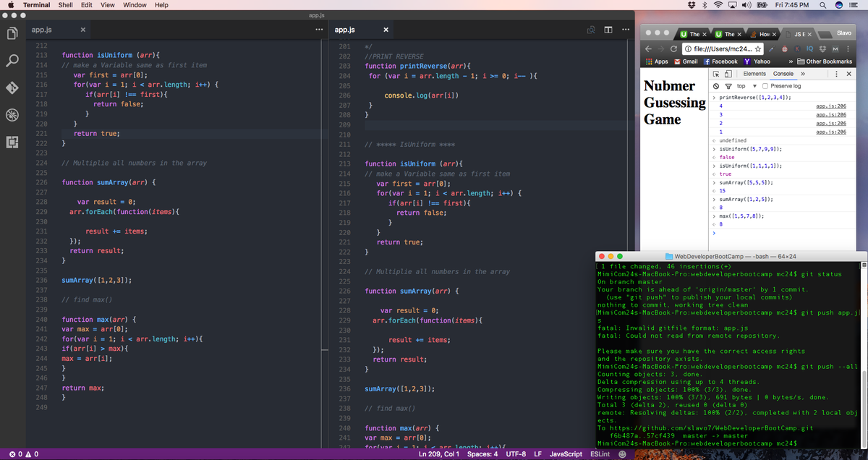Open the Explorer view in VS Code
868x460 pixels.
click(12, 34)
